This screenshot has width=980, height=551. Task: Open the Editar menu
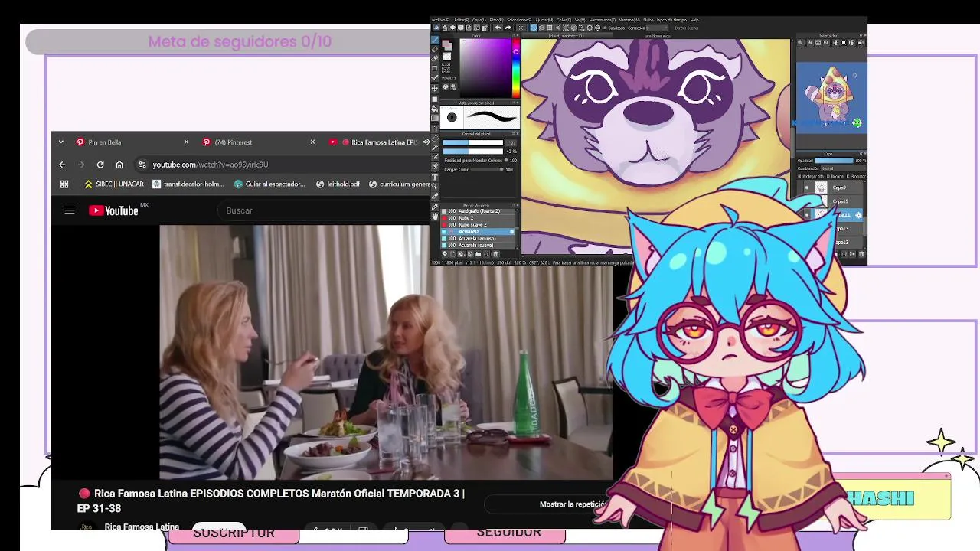click(x=462, y=20)
